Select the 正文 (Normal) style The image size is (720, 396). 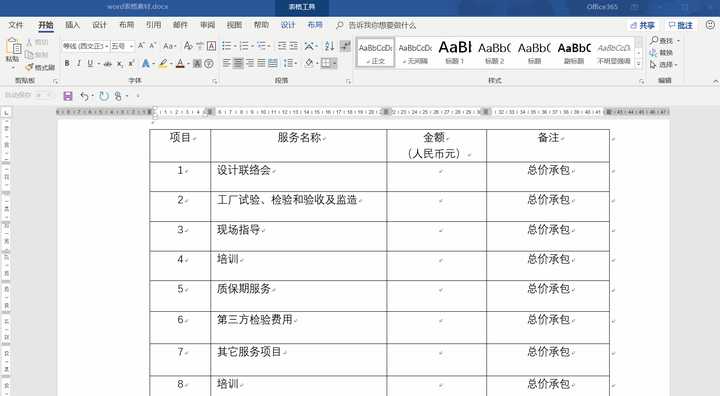click(376, 52)
